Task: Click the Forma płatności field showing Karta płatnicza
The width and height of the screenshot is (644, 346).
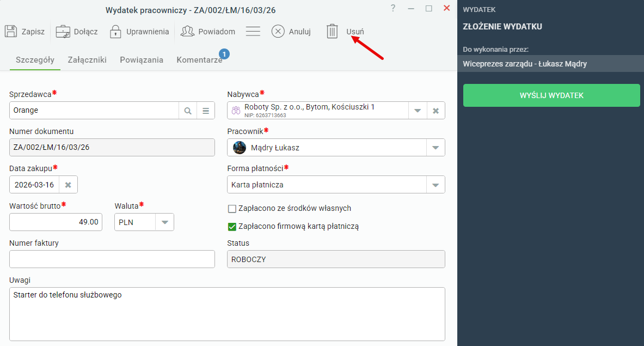Action: coord(327,185)
